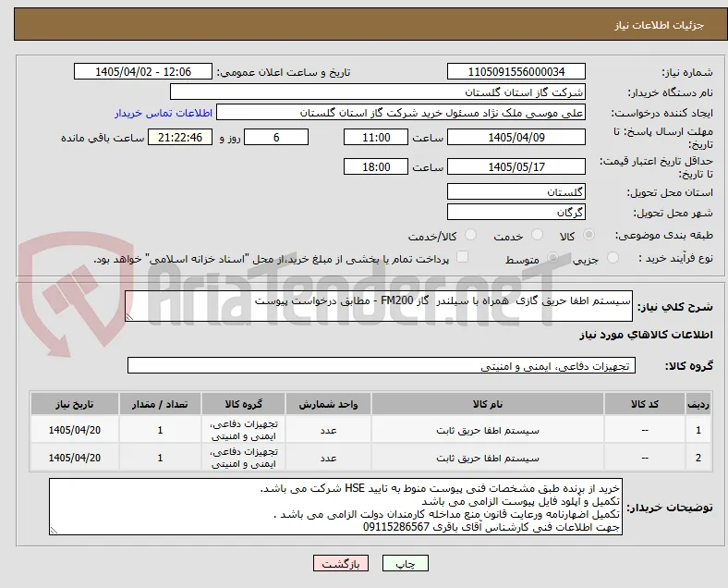This screenshot has height=588, width=728.
Task: Select row 1 item name سیستم اطفا حریق ثابت
Action: click(x=488, y=430)
